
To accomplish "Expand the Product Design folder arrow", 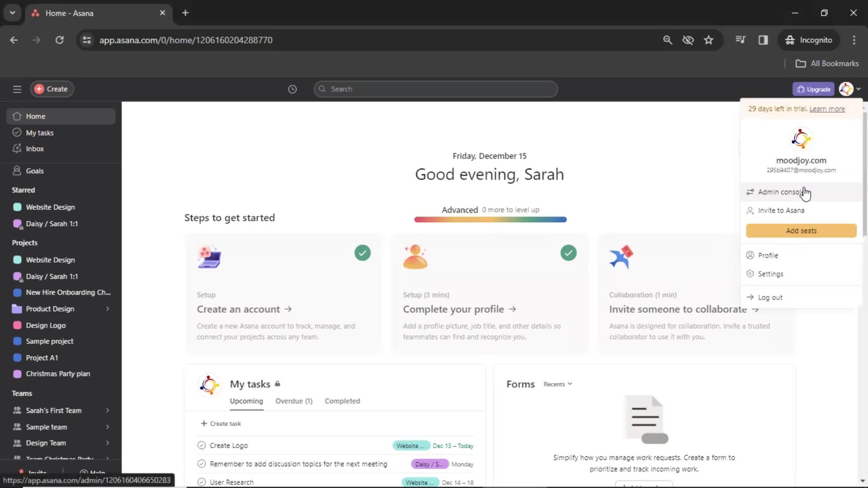I will tap(108, 309).
